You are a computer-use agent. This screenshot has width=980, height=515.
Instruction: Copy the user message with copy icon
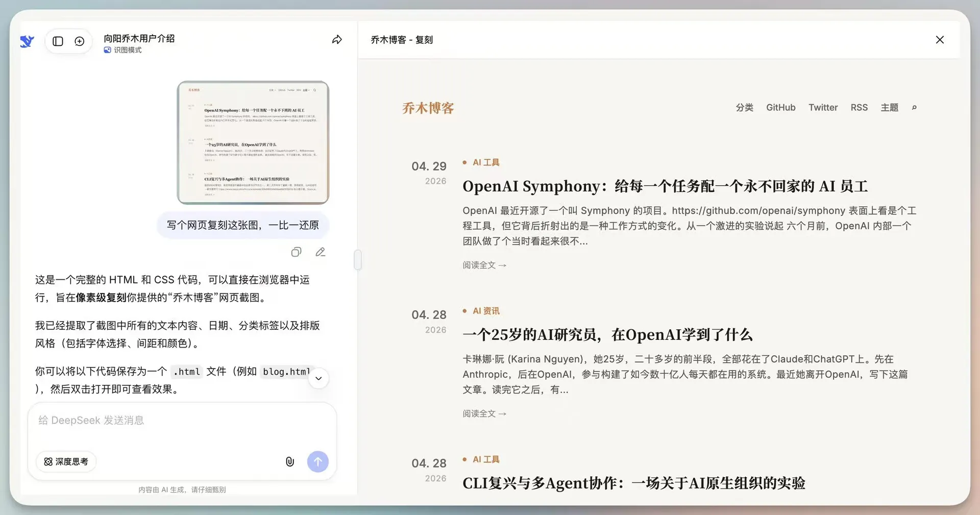[296, 252]
